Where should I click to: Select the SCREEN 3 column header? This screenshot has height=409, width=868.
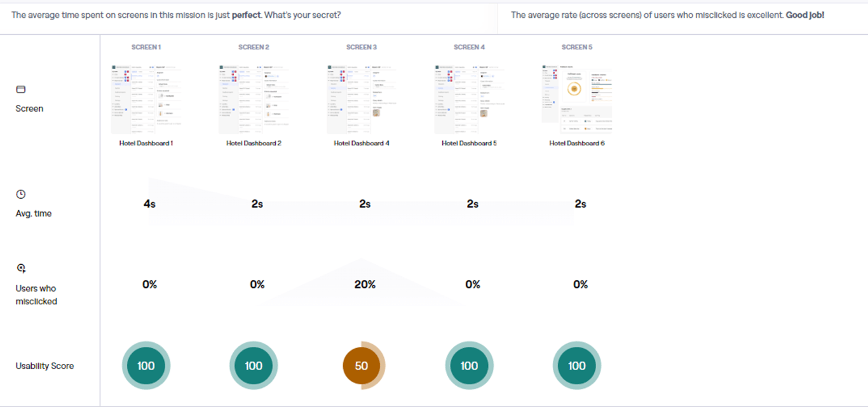pyautogui.click(x=362, y=47)
